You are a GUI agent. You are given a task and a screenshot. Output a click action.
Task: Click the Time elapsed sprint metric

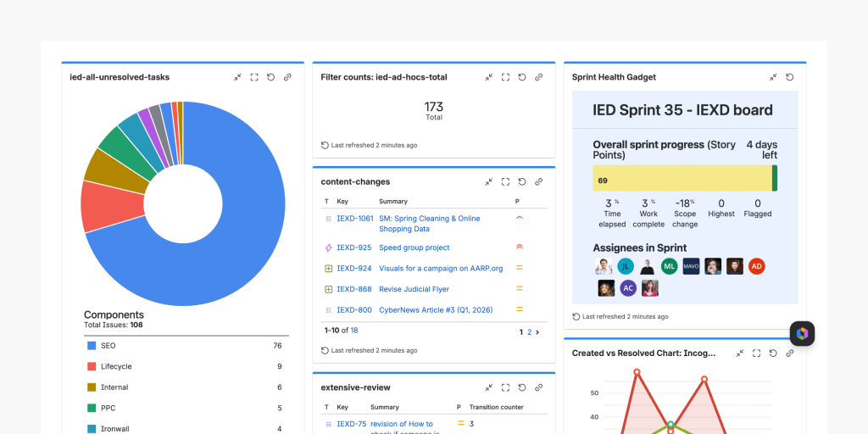pyautogui.click(x=612, y=214)
